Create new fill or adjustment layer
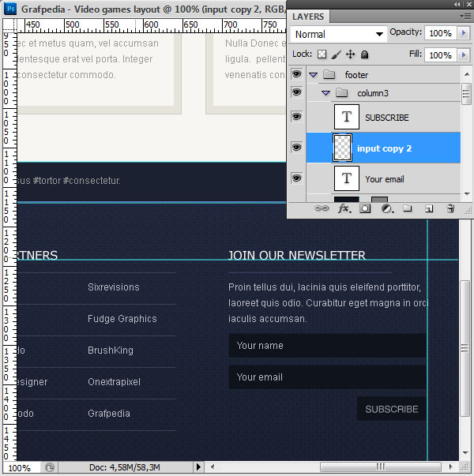This screenshot has height=476, width=474. (x=387, y=208)
